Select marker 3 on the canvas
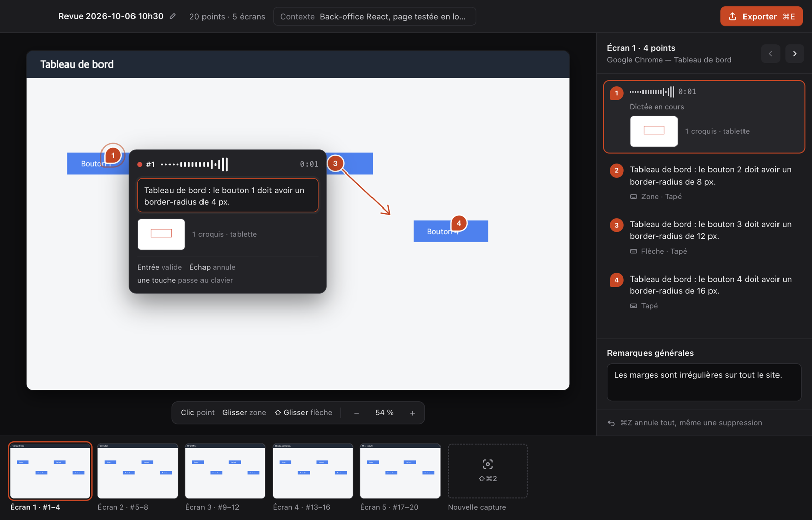Image resolution: width=812 pixels, height=520 pixels. 335,163
